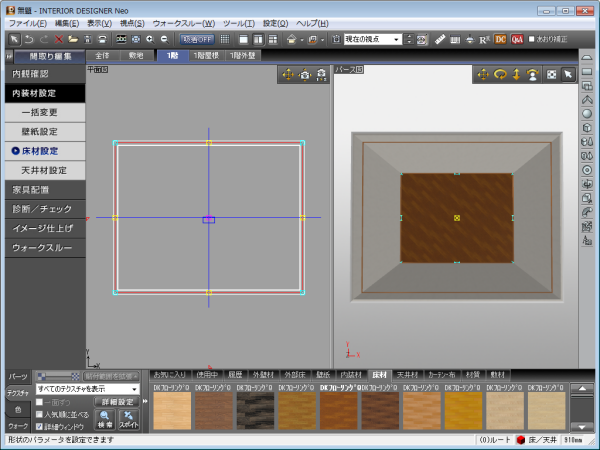
Task: Enable the 水あり補正 checkbox
Action: (533, 38)
